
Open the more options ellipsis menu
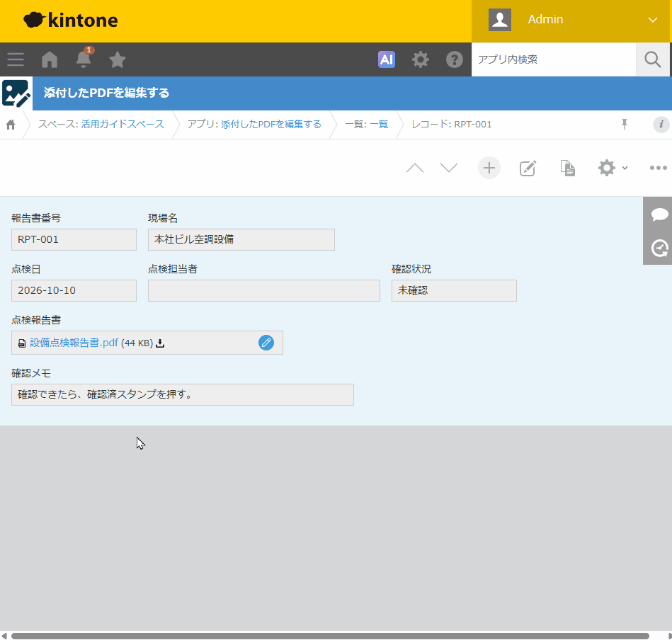(659, 168)
